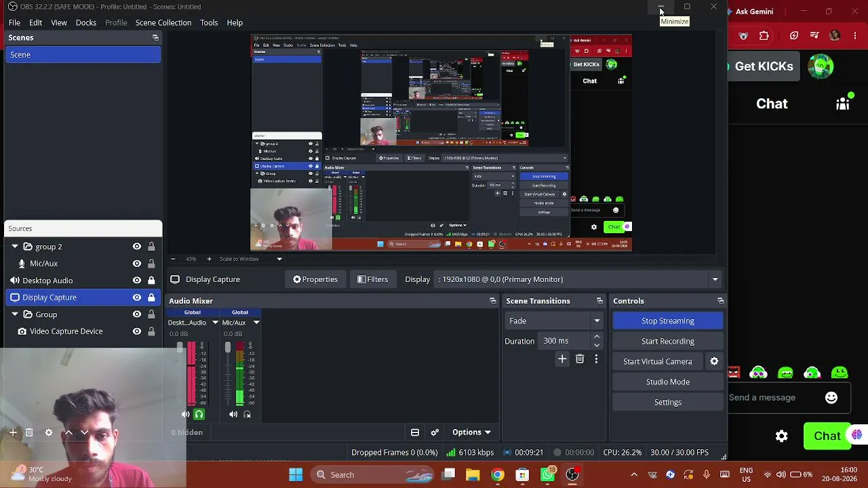Remove selected source with the trash icon
The image size is (868, 488).
coord(29,432)
